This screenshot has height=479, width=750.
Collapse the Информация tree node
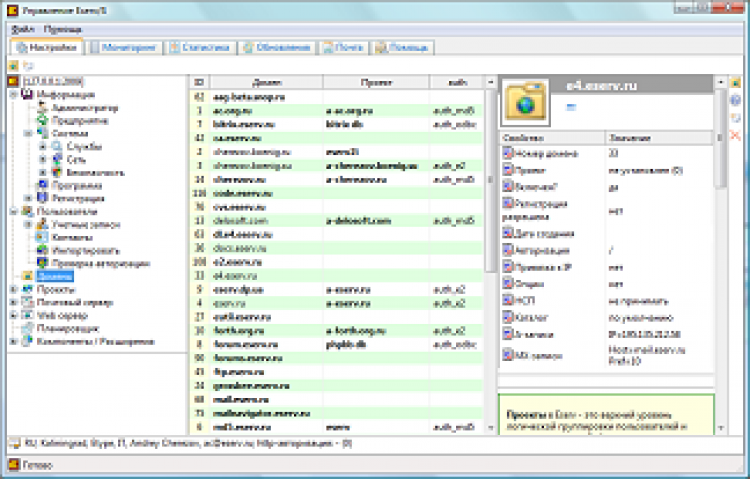[x=13, y=95]
